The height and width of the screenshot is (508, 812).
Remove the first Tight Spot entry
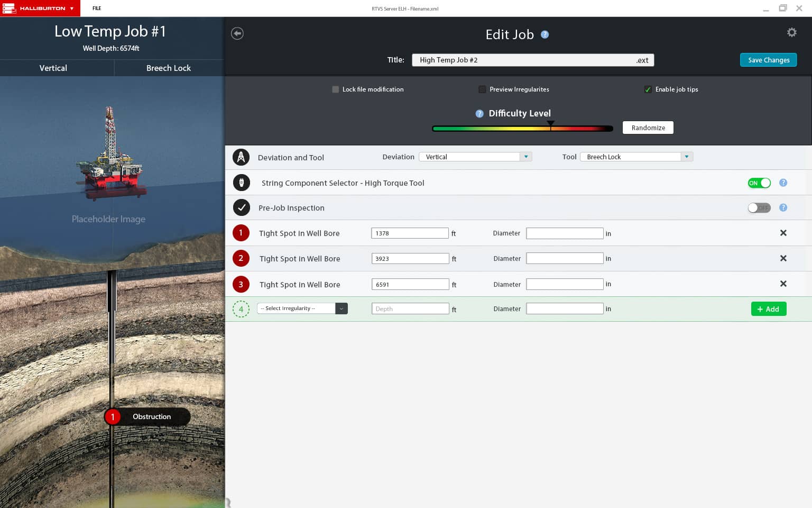tap(783, 233)
